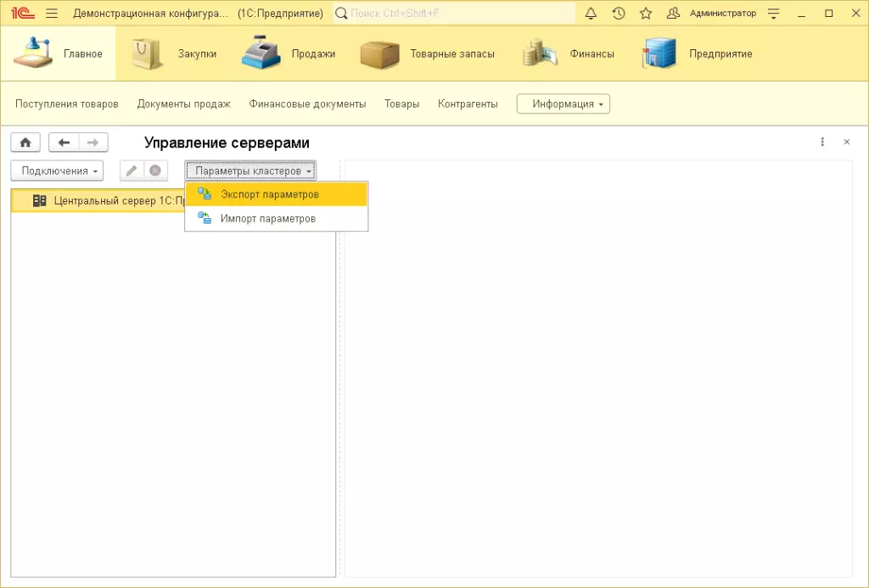Open the Главное section

(x=59, y=53)
